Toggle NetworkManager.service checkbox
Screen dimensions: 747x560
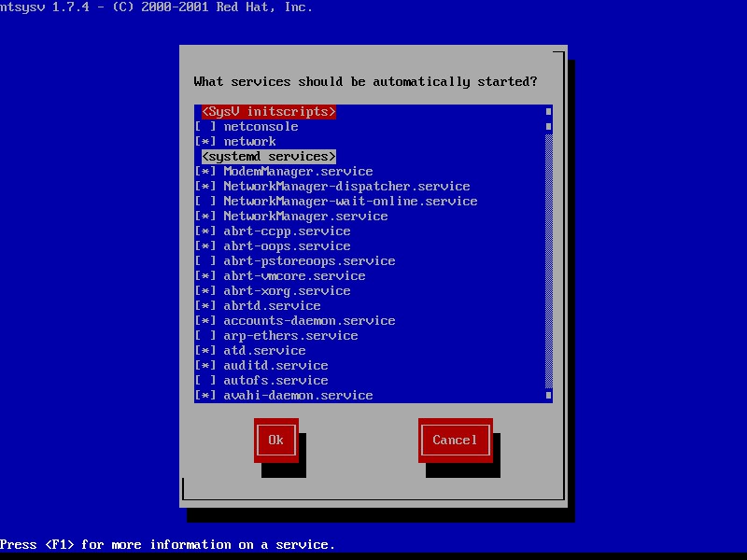(205, 217)
